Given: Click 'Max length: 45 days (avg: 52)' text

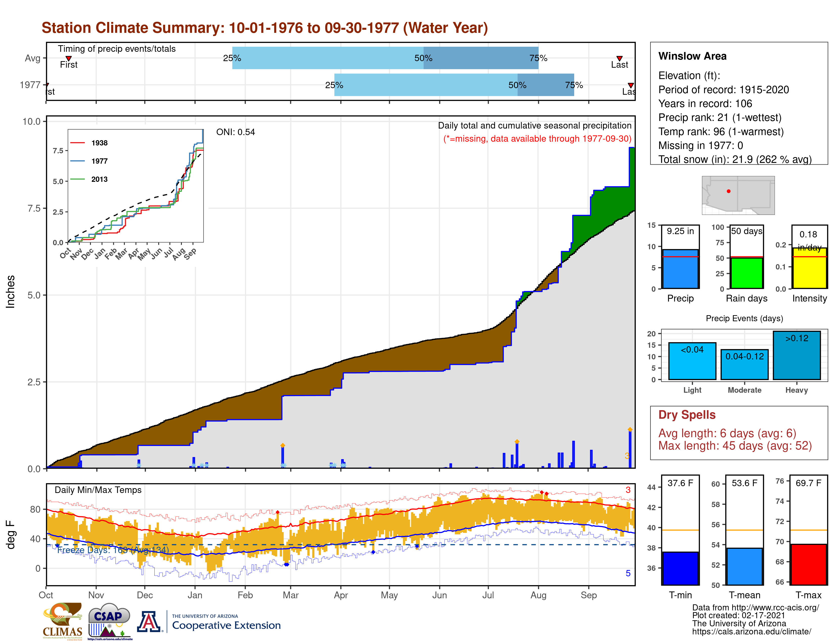Looking at the screenshot, I should click(x=735, y=445).
